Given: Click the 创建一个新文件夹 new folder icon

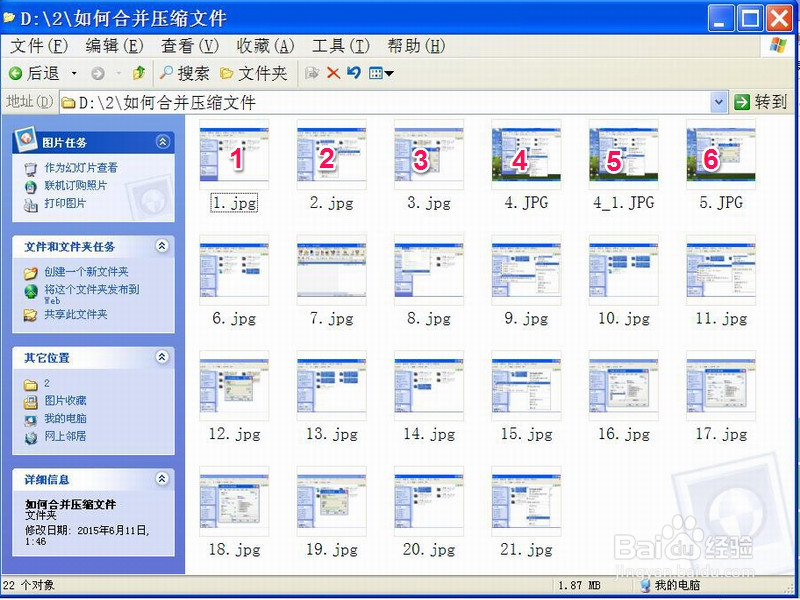Looking at the screenshot, I should tap(30, 271).
